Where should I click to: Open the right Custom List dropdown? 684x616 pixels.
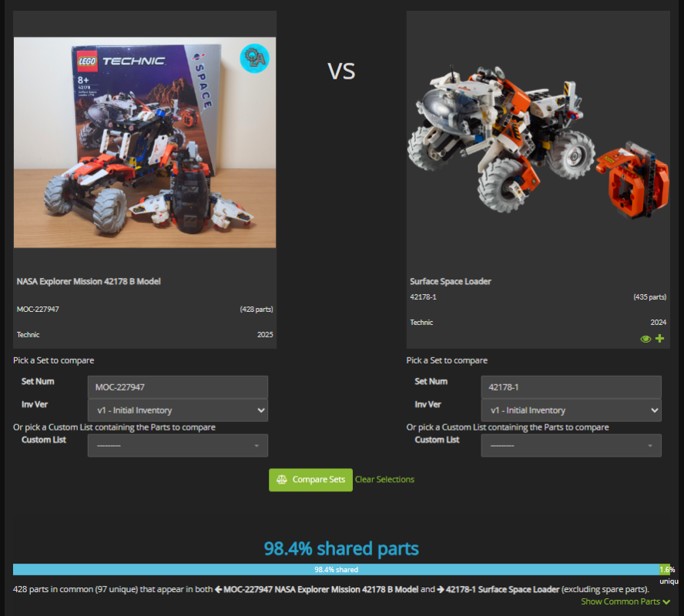(x=571, y=446)
